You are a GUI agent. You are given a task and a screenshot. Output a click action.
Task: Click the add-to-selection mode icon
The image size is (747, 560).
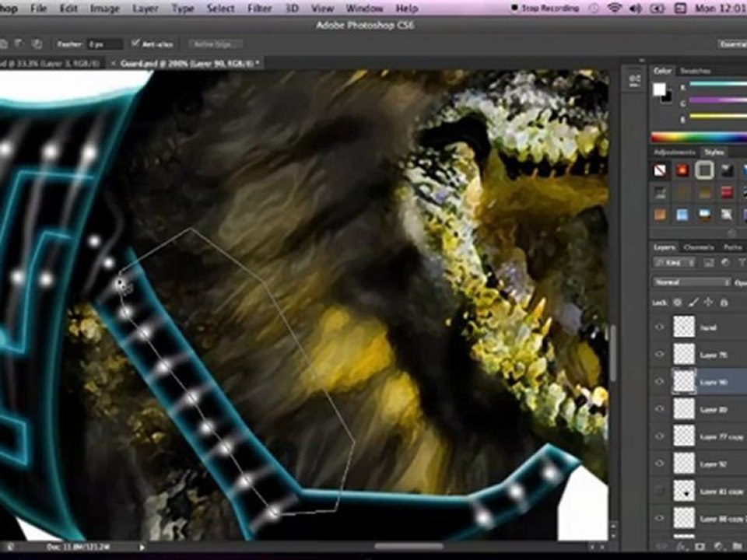(x=3, y=44)
